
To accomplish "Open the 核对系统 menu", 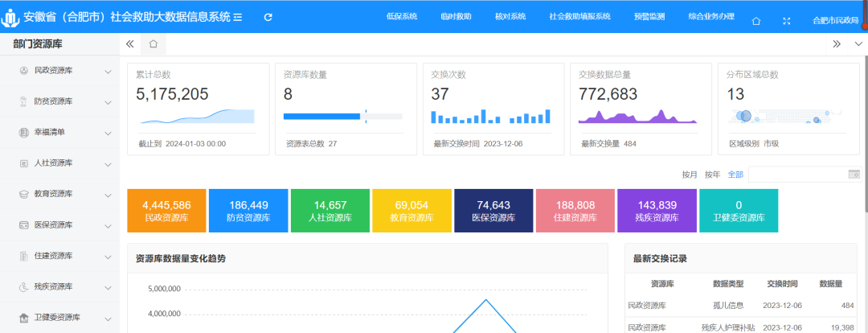I will coord(510,17).
